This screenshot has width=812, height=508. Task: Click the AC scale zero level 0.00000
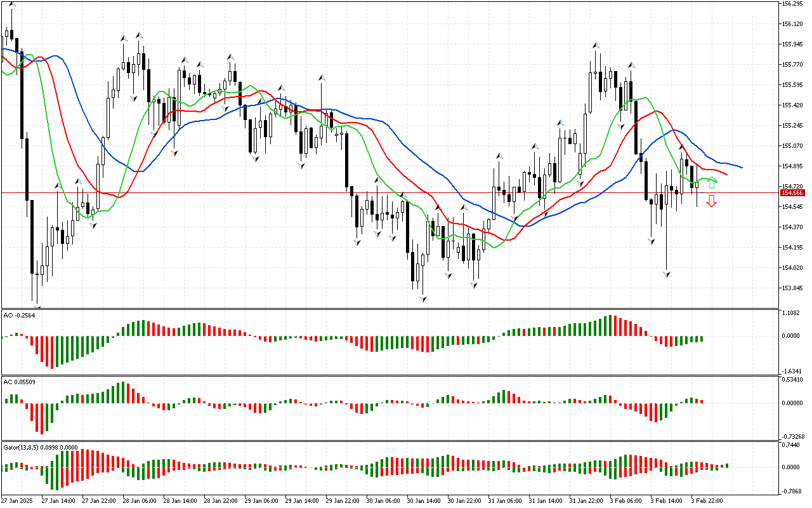[x=793, y=403]
